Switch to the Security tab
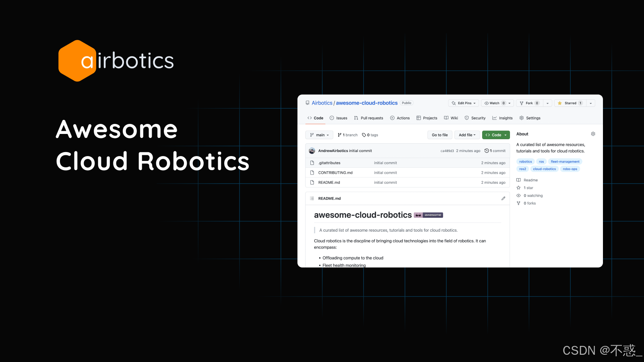This screenshot has height=362, width=644. click(x=475, y=118)
